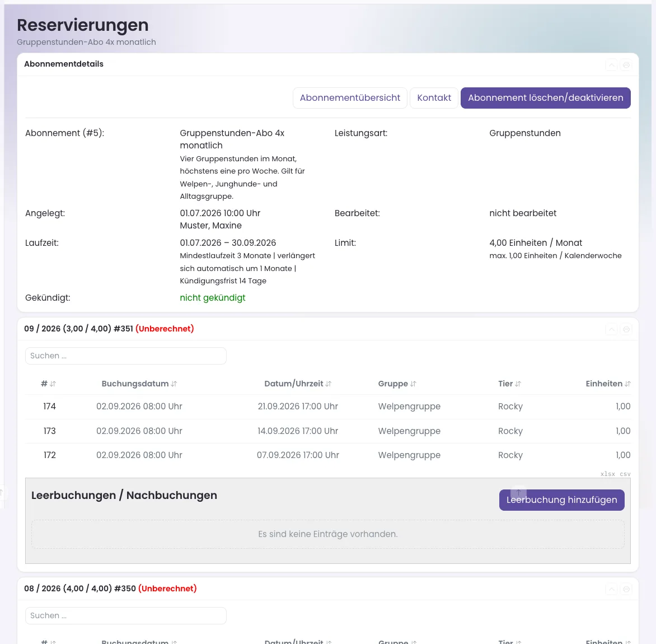This screenshot has height=644, width=656.
Task: Click the Leistungsart value 'Gruppenstunden'
Action: pos(525,133)
